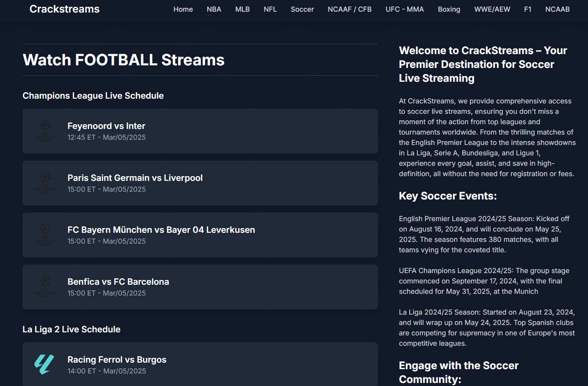
Task: Select NFL in the top navigation
Action: coord(270,9)
